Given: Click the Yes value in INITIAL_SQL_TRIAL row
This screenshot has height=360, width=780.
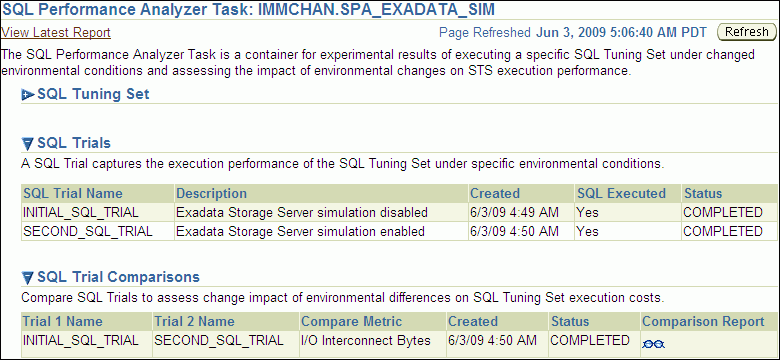Looking at the screenshot, I should [x=587, y=213].
